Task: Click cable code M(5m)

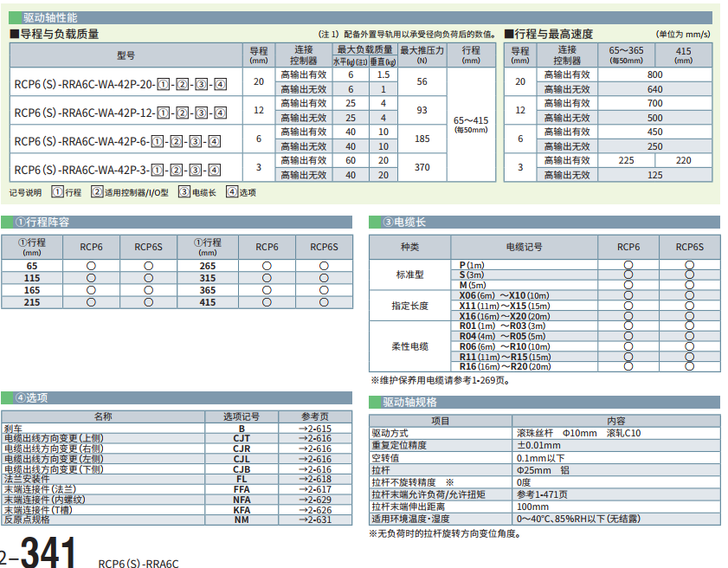Action: pyautogui.click(x=473, y=285)
